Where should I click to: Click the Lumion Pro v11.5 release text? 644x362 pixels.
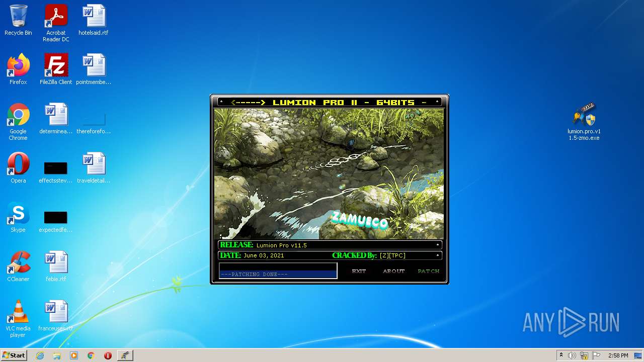click(x=281, y=245)
